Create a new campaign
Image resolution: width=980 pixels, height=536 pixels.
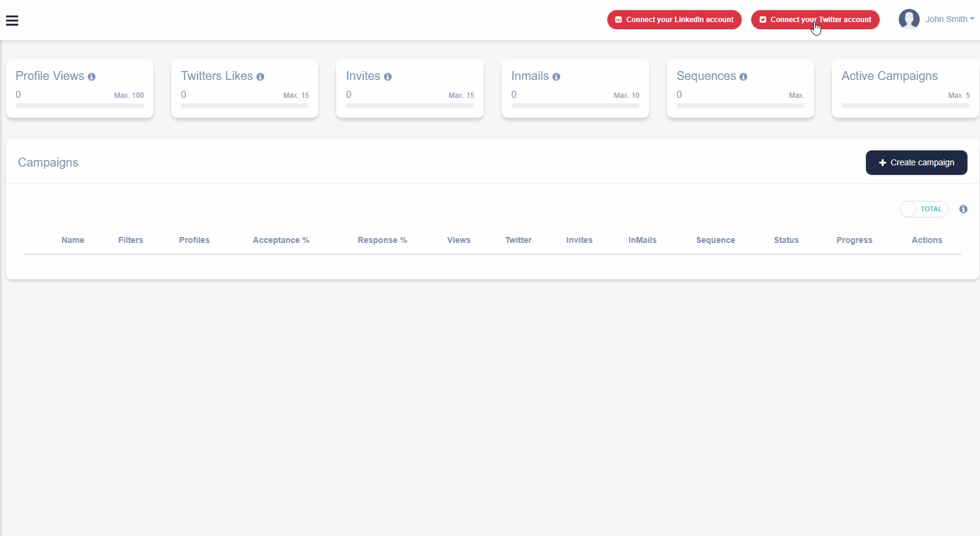point(917,162)
